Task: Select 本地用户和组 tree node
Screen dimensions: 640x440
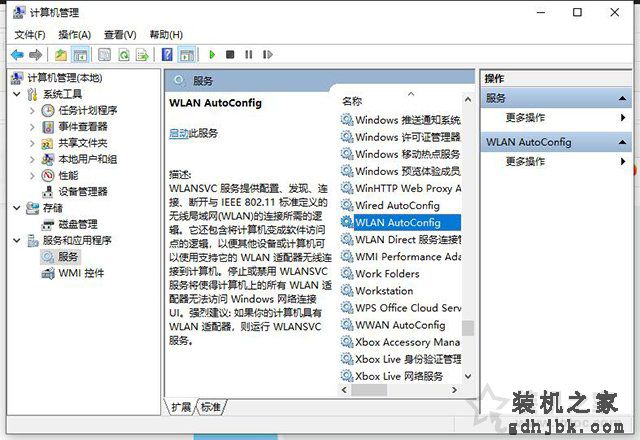Action: pyautogui.click(x=87, y=159)
